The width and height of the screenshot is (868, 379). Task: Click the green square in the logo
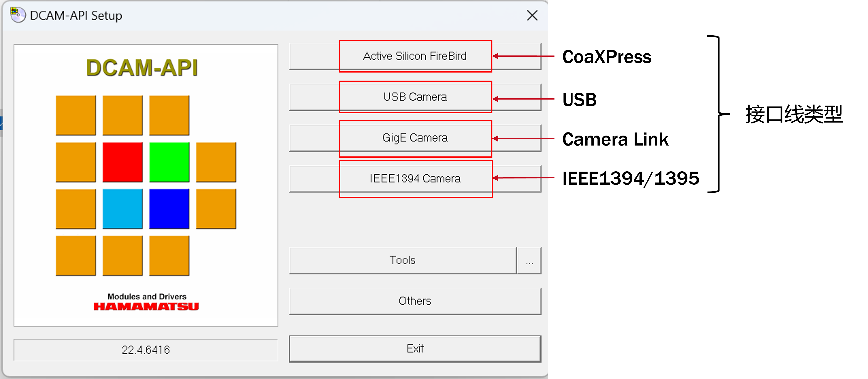click(169, 162)
